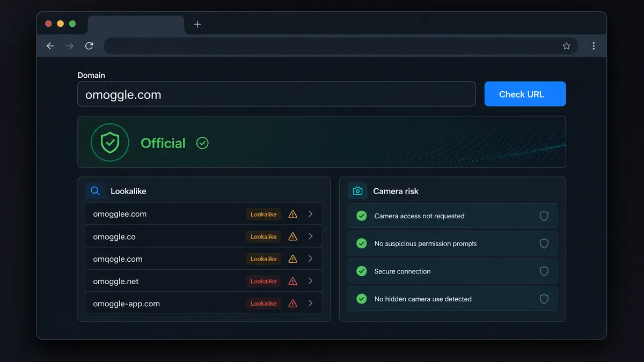This screenshot has height=362, width=644.
Task: Click the No suspicious permission prompts text
Action: coord(426,244)
